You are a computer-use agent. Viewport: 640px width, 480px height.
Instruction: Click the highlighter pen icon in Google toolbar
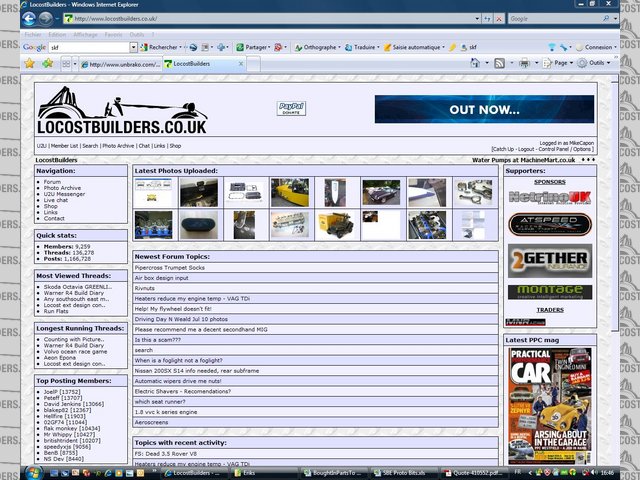[x=452, y=47]
